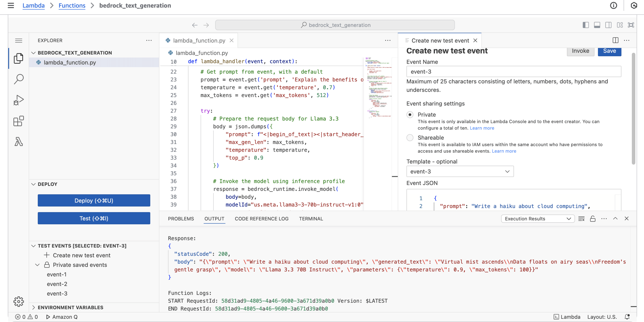Click the Event Name input field

pyautogui.click(x=513, y=72)
